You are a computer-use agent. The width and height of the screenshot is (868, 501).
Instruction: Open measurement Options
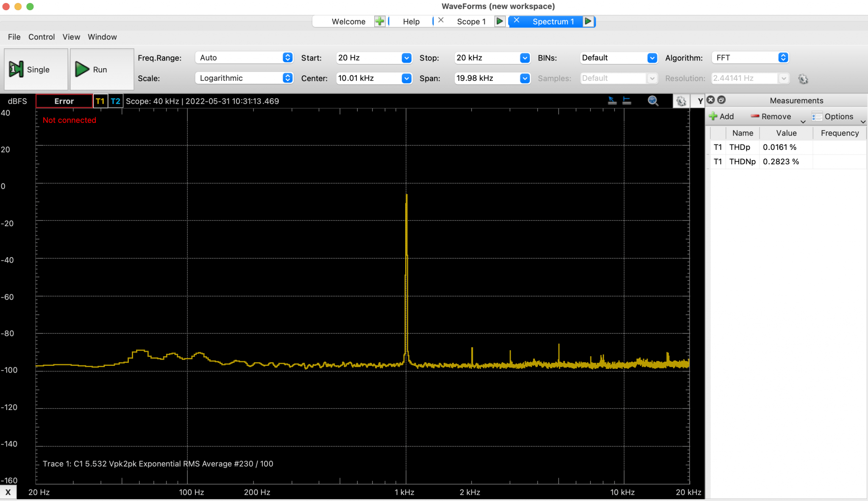(x=832, y=116)
